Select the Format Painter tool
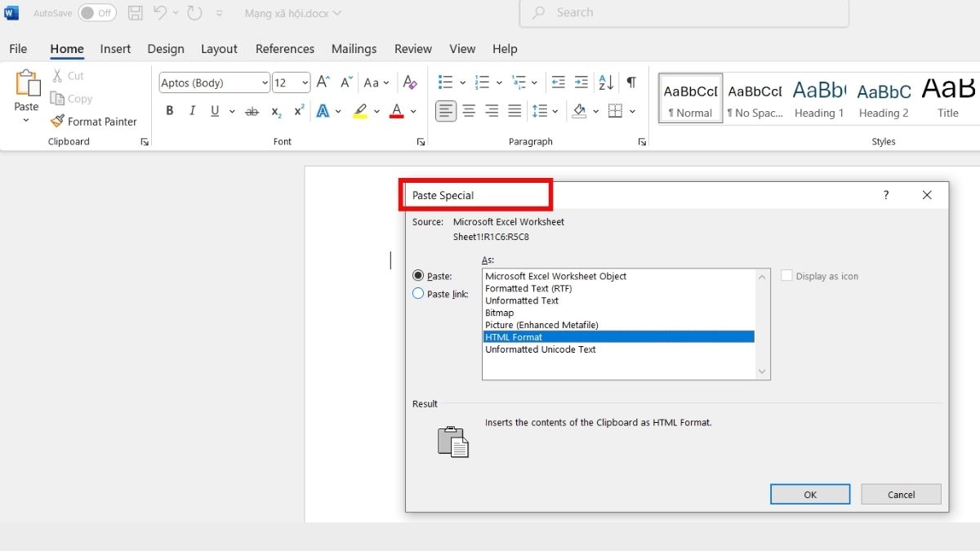This screenshot has height=551, width=980. (93, 122)
